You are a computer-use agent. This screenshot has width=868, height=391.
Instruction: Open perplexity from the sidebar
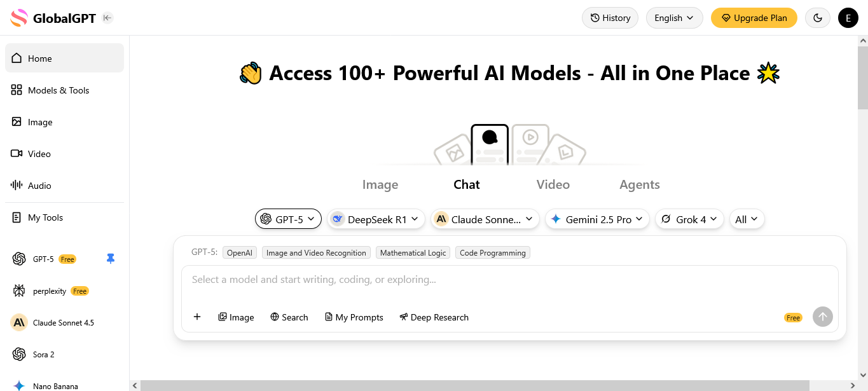50,291
